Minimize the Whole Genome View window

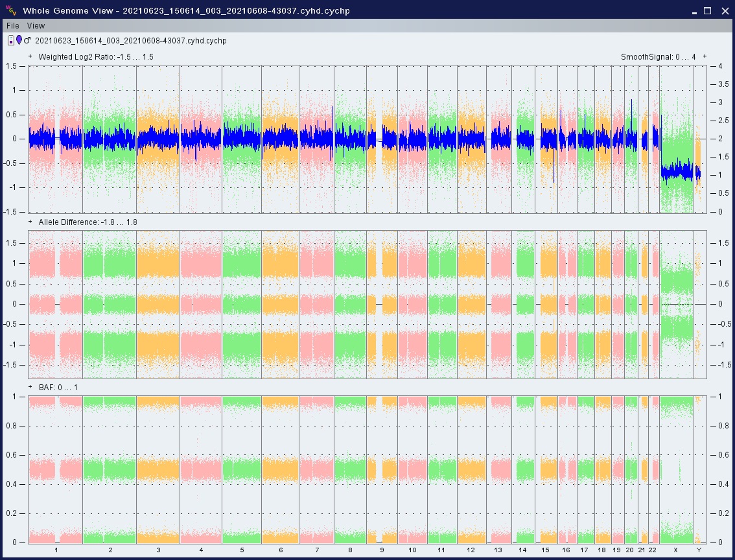click(x=694, y=10)
